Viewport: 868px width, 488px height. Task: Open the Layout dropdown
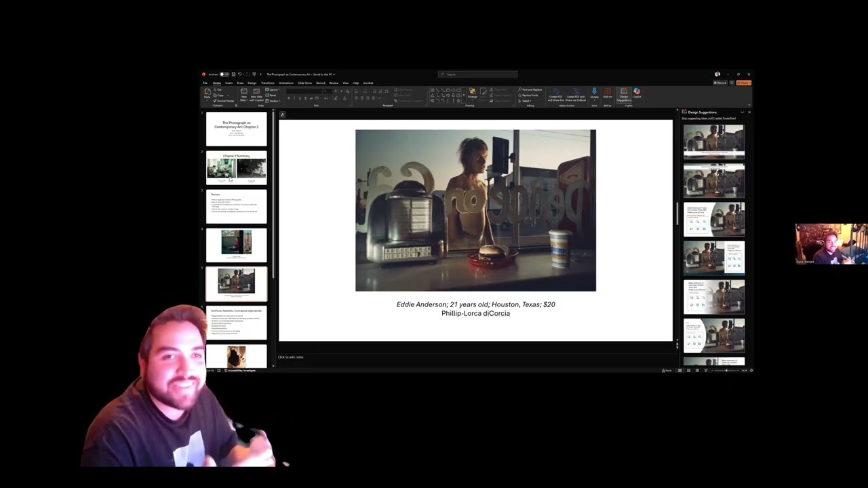(x=273, y=89)
